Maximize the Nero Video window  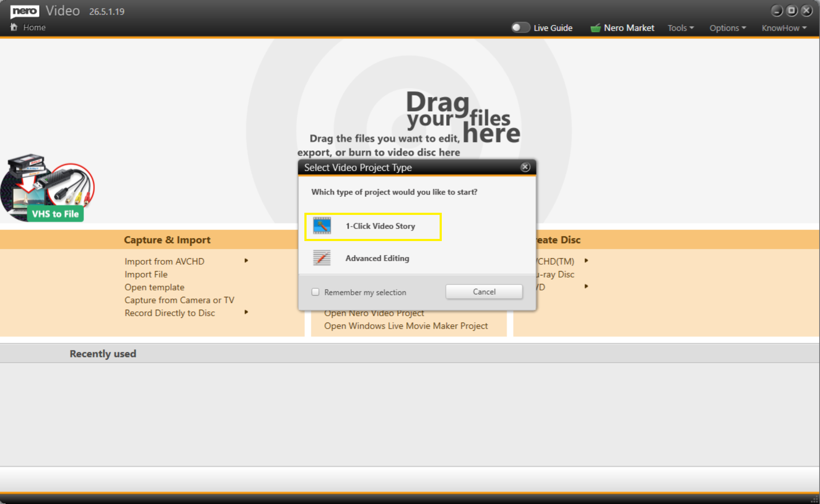pos(792,11)
